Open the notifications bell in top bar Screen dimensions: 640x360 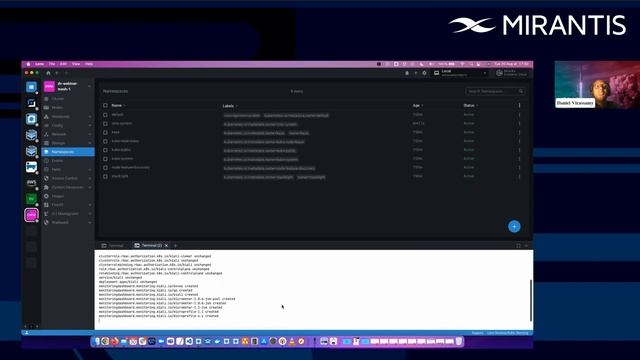407,73
